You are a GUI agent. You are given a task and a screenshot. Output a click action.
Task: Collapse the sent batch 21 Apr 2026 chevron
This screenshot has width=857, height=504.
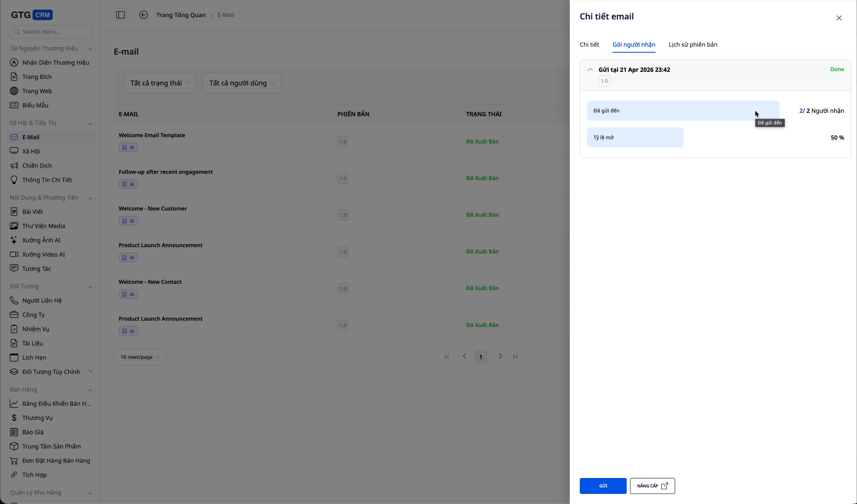590,70
